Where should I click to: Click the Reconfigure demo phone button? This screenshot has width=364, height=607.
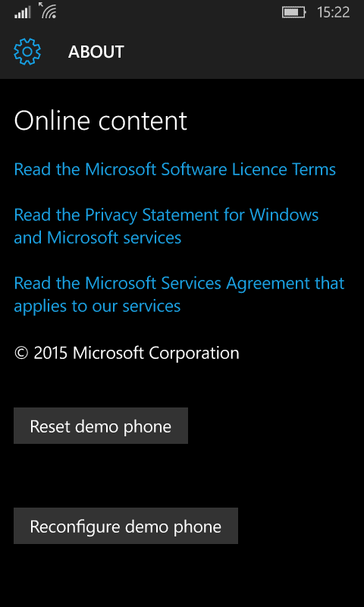pyautogui.click(x=126, y=526)
